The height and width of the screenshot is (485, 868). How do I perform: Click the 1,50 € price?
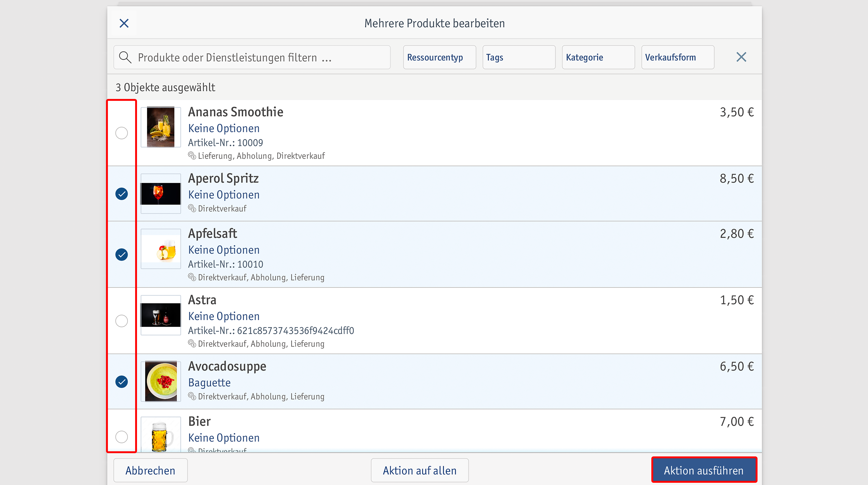pos(737,300)
